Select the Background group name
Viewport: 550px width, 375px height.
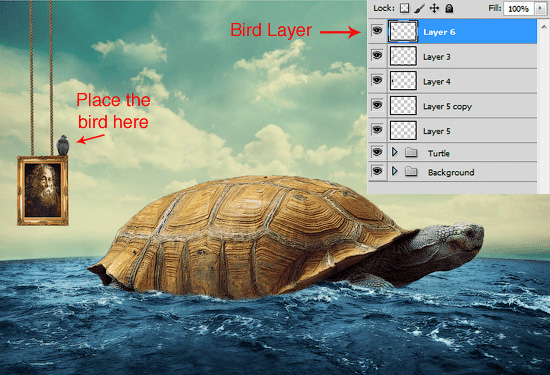(451, 172)
